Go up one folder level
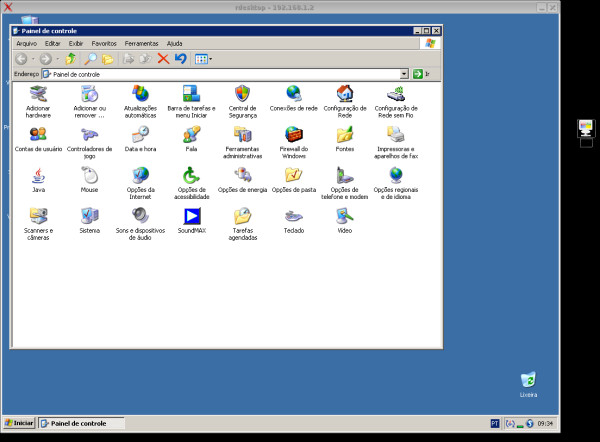Viewport: 600px width, 442px height. point(70,59)
